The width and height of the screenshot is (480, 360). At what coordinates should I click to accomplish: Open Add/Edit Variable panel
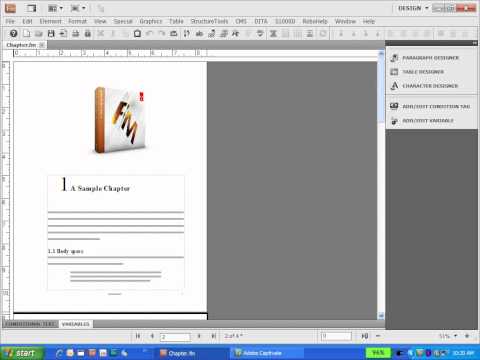[x=422, y=120]
